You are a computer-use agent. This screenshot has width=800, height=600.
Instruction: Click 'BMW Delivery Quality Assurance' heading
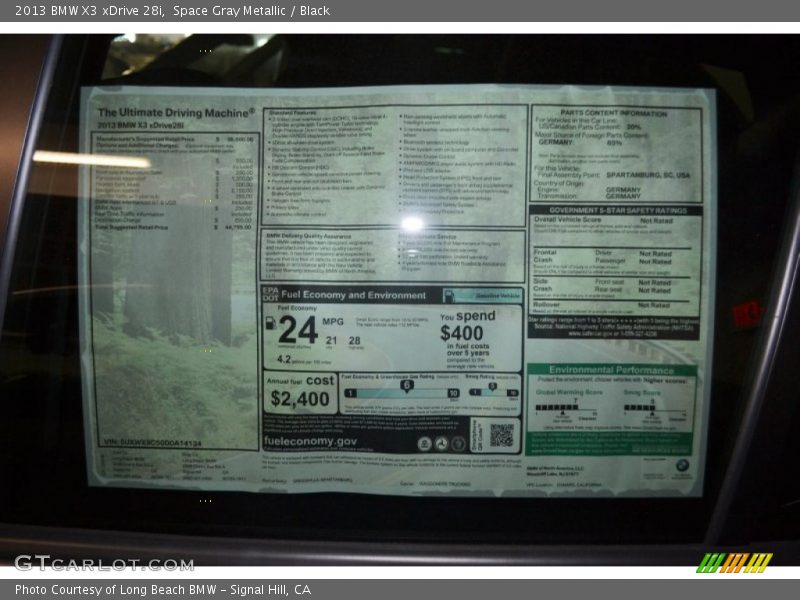click(309, 236)
